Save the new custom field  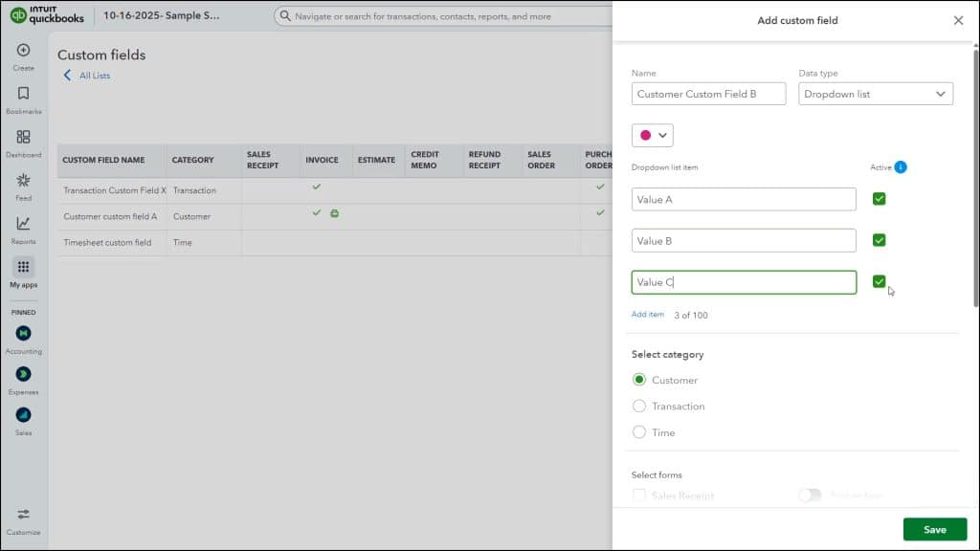tap(934, 528)
